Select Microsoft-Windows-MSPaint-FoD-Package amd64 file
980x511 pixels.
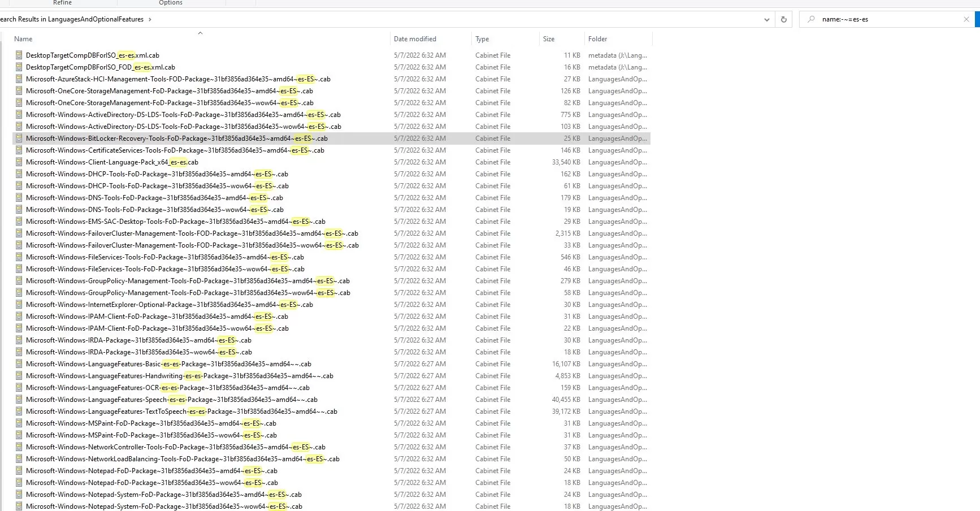pyautogui.click(x=150, y=423)
